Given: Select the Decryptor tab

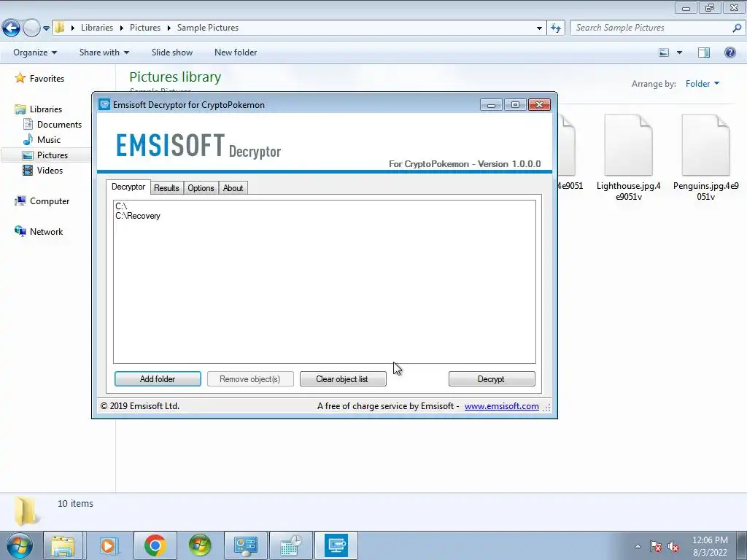Looking at the screenshot, I should [x=128, y=187].
